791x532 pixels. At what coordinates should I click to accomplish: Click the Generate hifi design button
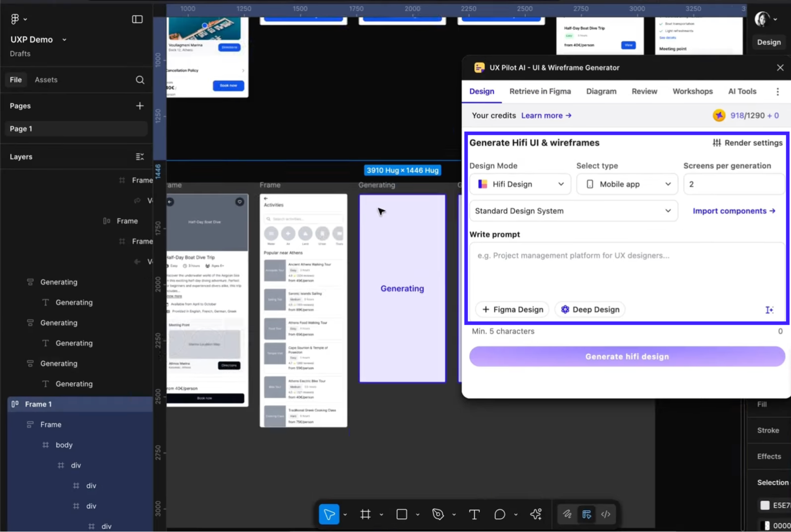click(x=627, y=356)
